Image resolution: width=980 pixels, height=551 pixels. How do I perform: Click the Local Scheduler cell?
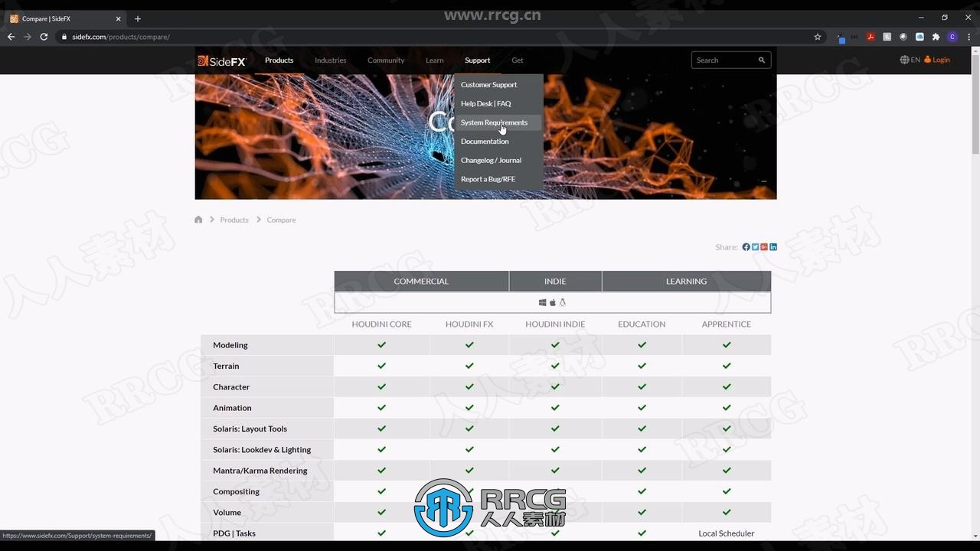coord(727,533)
